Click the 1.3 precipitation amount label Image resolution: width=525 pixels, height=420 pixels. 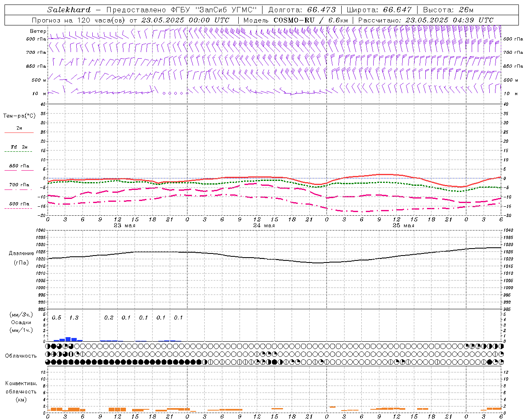tap(74, 317)
